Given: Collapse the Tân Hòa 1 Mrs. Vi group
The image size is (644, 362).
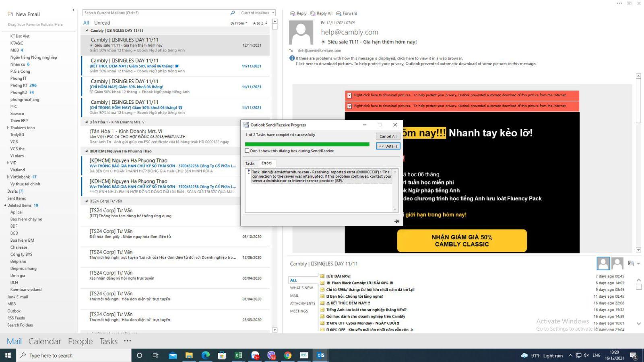Looking at the screenshot, I should tap(87, 122).
